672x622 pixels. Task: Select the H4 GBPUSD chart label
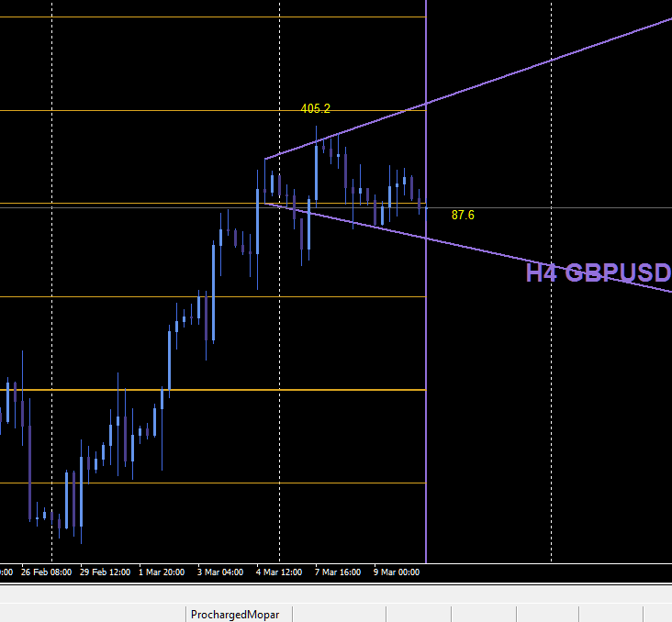pos(599,272)
